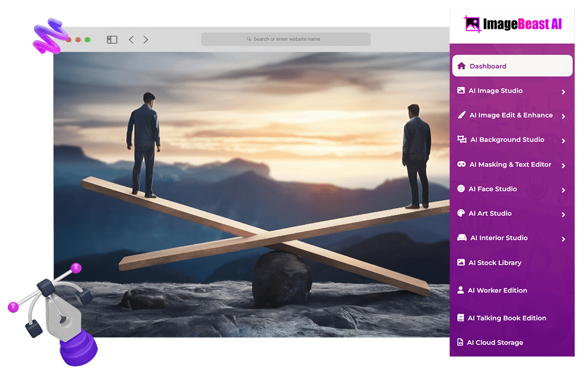Open the AI Cloud Storage menu item
The width and height of the screenshot is (588, 382).
pos(494,343)
